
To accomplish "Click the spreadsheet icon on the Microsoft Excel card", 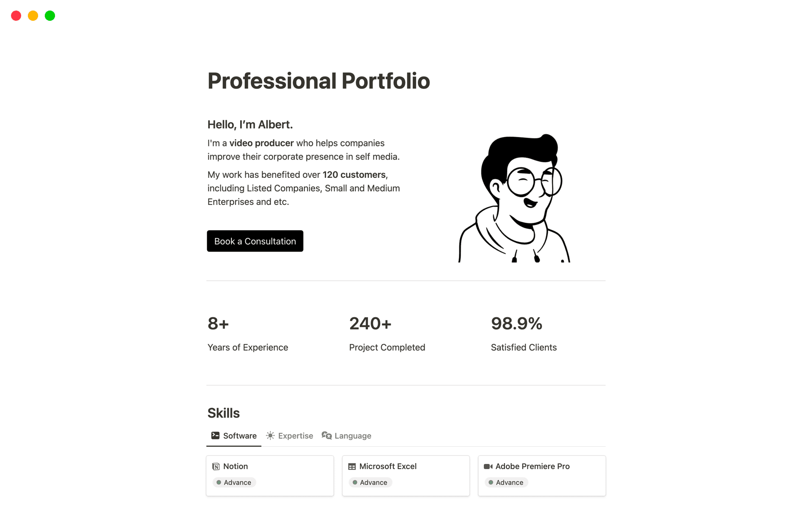I will coord(352,466).
